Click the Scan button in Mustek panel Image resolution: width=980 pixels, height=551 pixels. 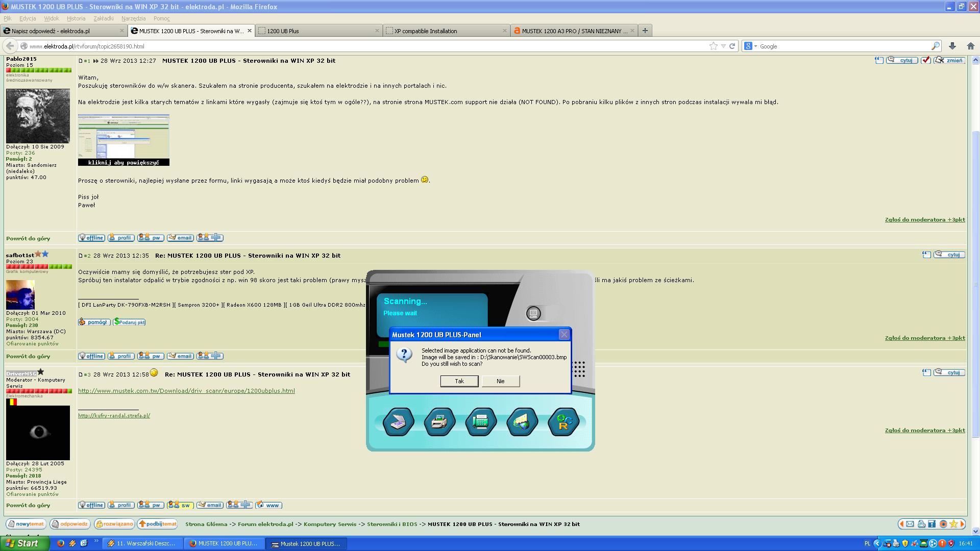tap(398, 422)
